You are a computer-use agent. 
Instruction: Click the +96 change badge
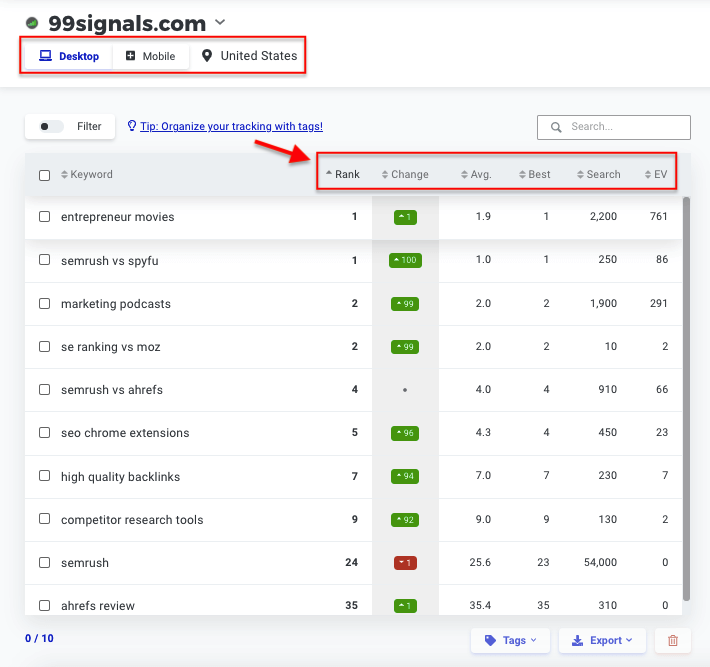coord(405,433)
